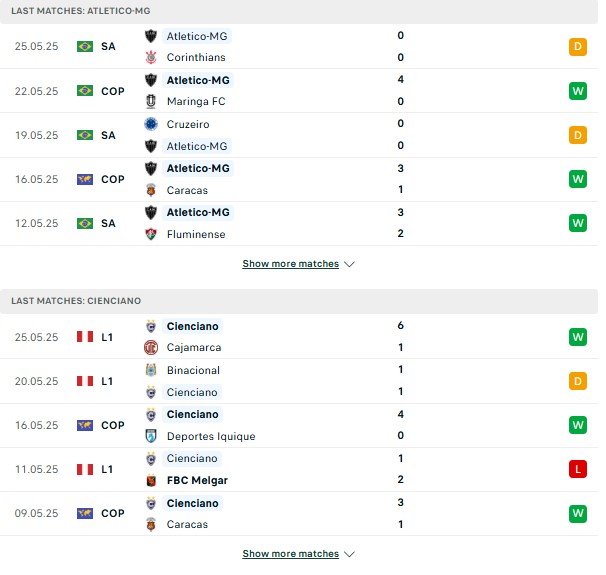Open the Cienciano vs Cajamarca 6-1 match row

click(299, 337)
